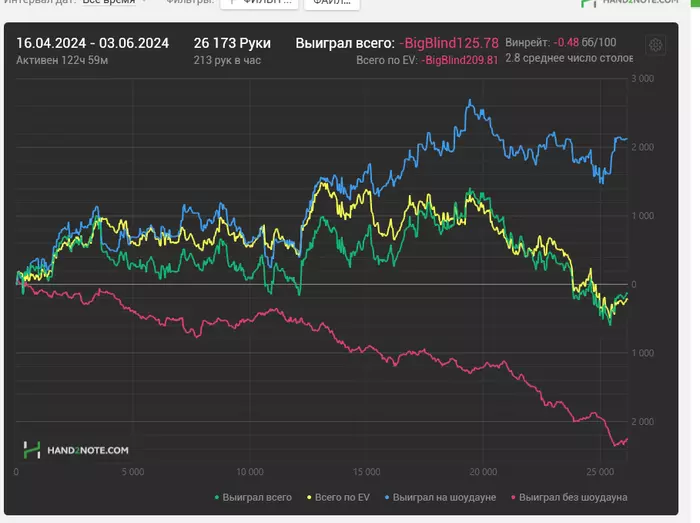Click y-axis label '3 000'
Screen dimensions: 700x523
click(x=642, y=79)
